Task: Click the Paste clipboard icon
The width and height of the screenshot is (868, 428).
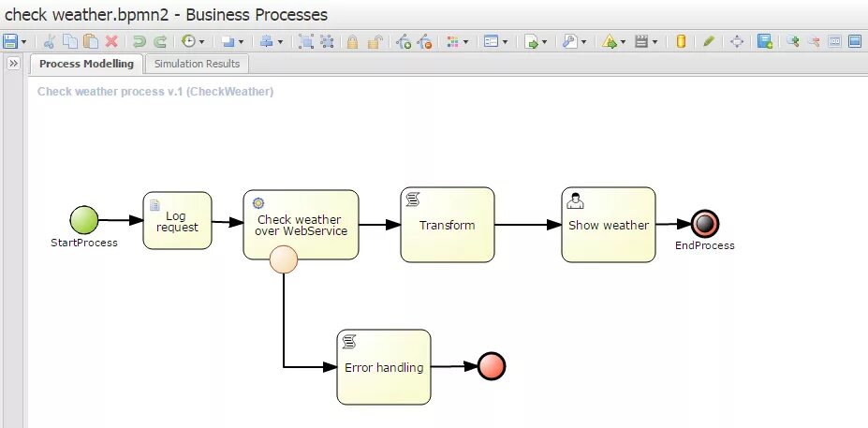Action: click(91, 41)
